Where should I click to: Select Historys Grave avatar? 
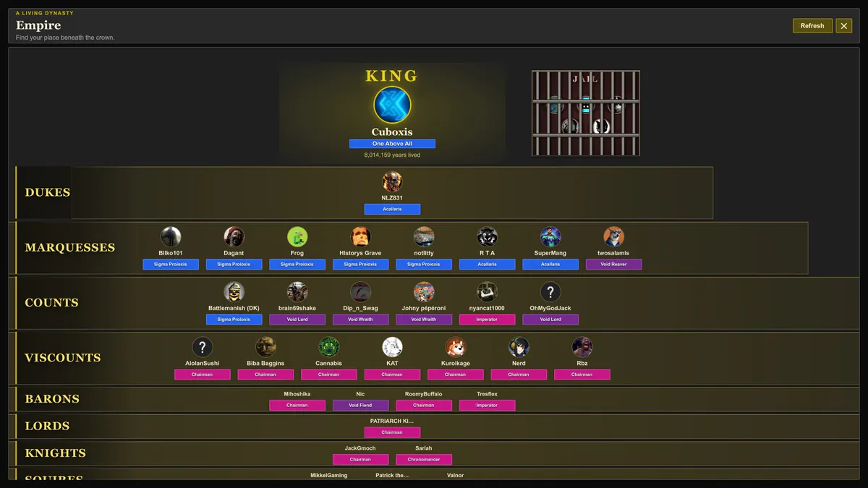360,236
